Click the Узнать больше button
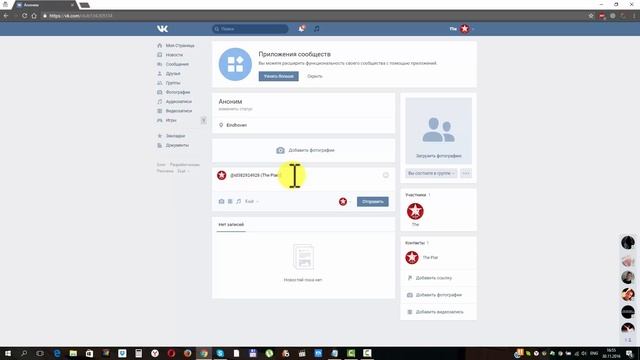640x360 pixels. click(x=278, y=76)
